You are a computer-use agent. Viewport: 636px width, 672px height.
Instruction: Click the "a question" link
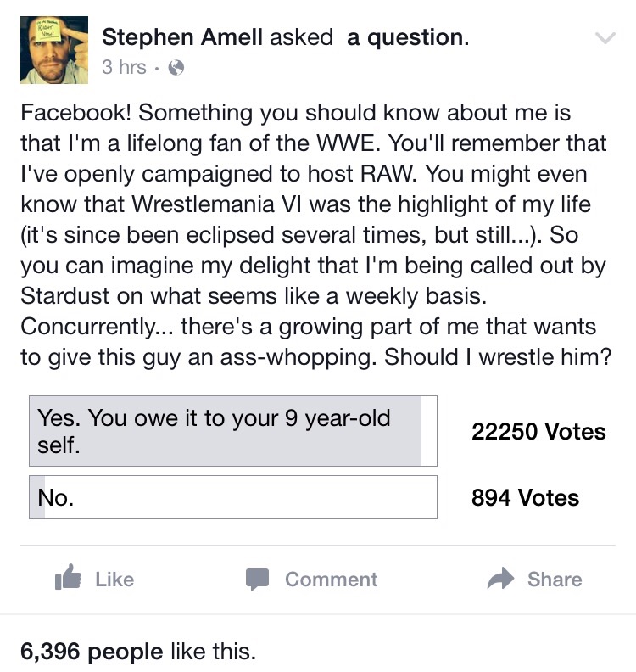tap(404, 37)
